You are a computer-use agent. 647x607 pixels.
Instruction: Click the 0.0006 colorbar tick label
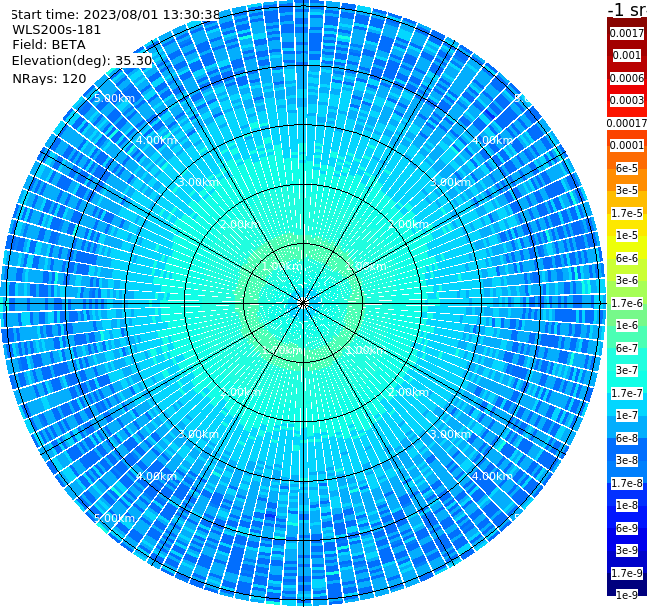click(x=627, y=78)
